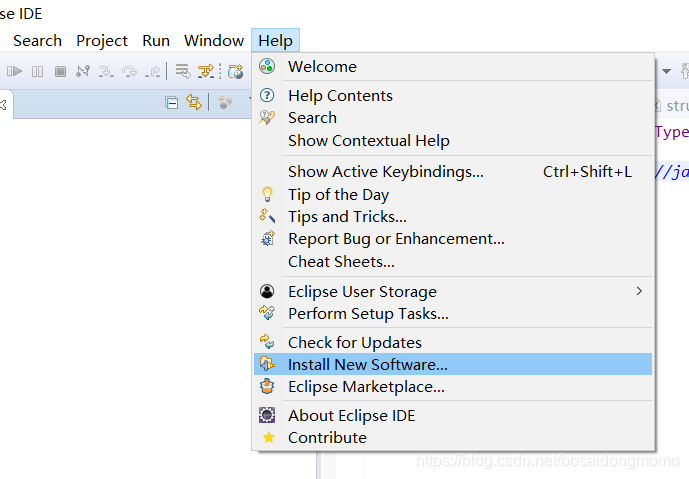Click the Install New Software icon
The width and height of the screenshot is (689, 479).
(x=267, y=364)
